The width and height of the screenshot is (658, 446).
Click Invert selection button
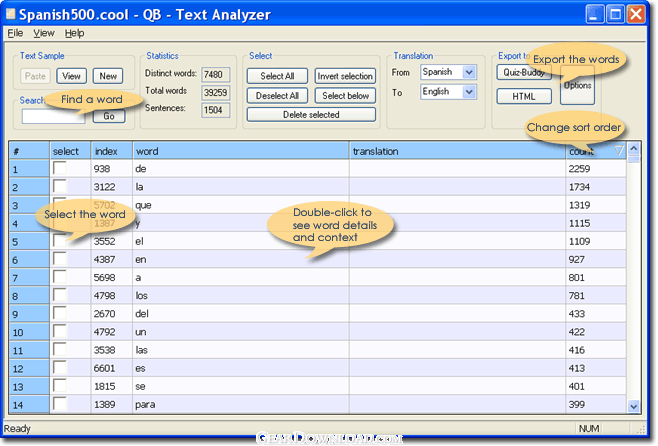(x=345, y=76)
